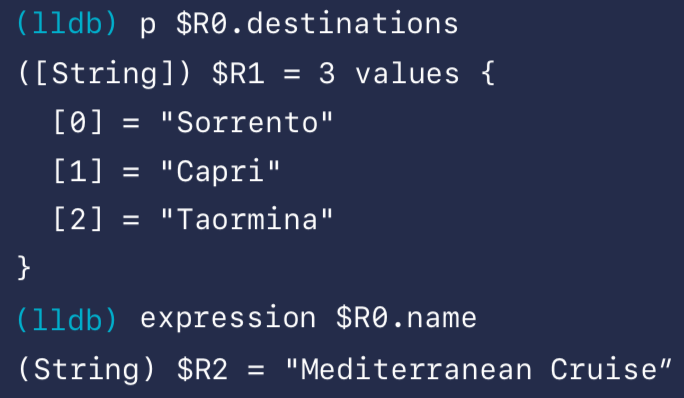
Task: Select the $R0.destinations expression
Action: [x=317, y=23]
